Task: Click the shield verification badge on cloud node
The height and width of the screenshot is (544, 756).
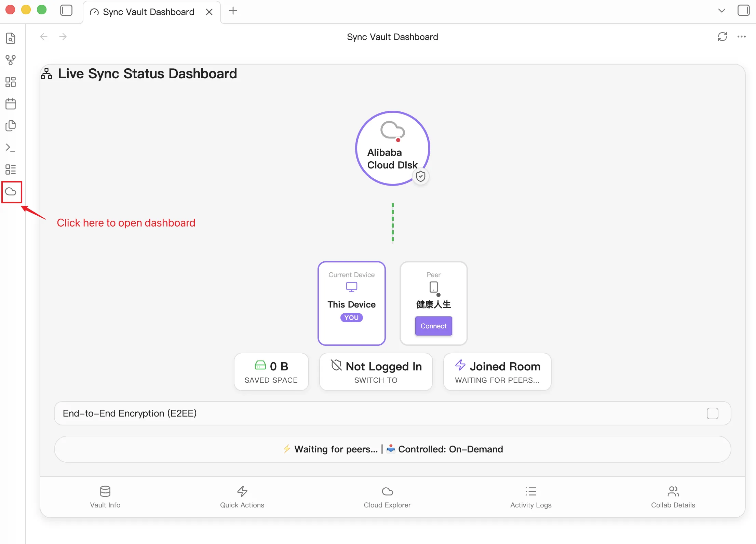Action: 420,176
